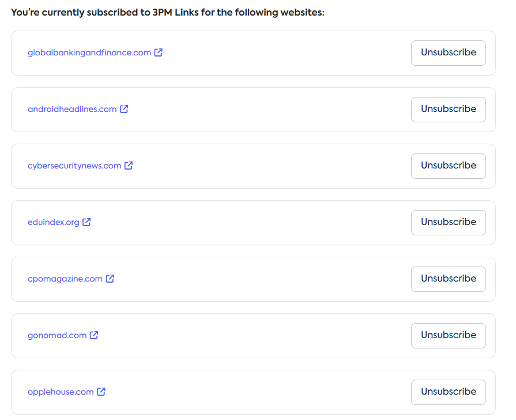Open the globalbankingandfinance.com link
The height and width of the screenshot is (420, 516).
tap(89, 52)
